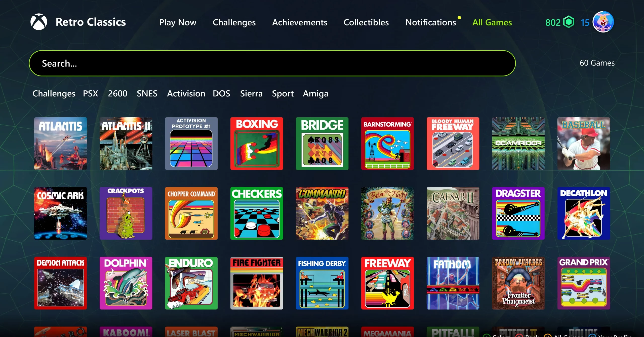
Task: Filter games by PSX
Action: [91, 93]
